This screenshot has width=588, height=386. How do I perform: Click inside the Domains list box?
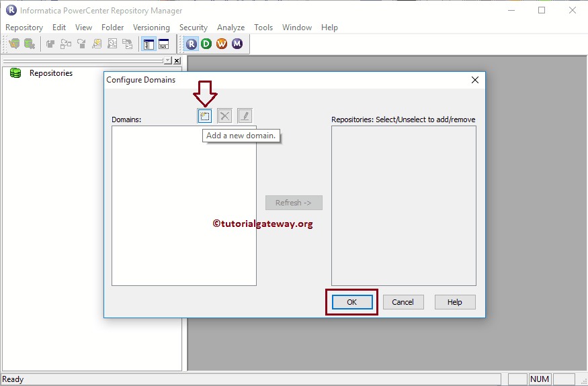tap(183, 205)
